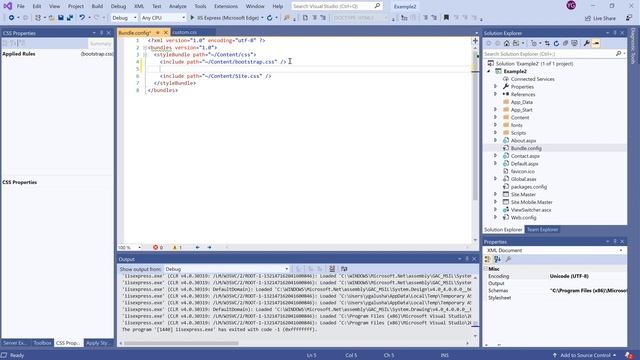
Task: Click the Open File toolbar icon
Action: pos(51,18)
